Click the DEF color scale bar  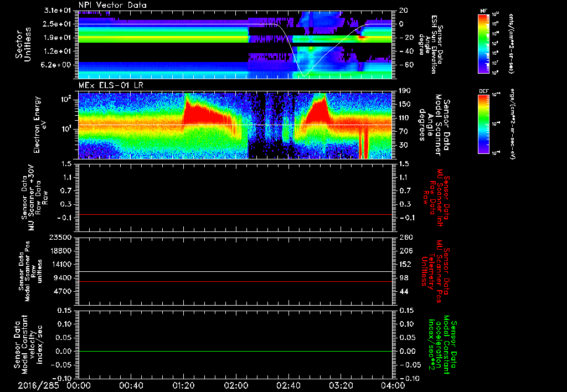click(x=484, y=124)
